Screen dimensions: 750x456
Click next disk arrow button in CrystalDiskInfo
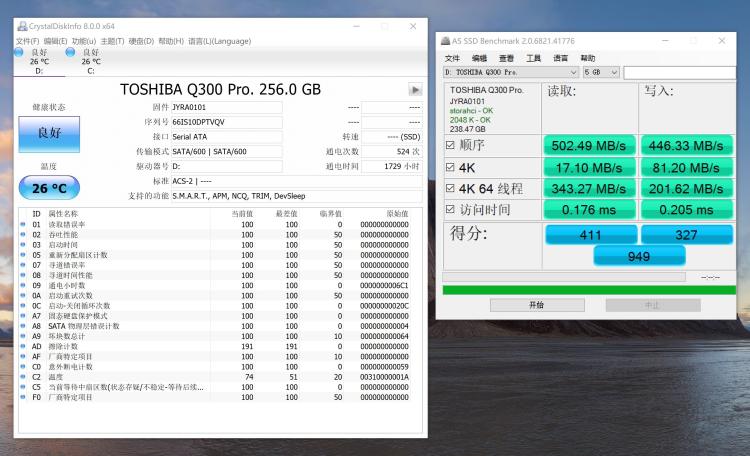[x=415, y=89]
